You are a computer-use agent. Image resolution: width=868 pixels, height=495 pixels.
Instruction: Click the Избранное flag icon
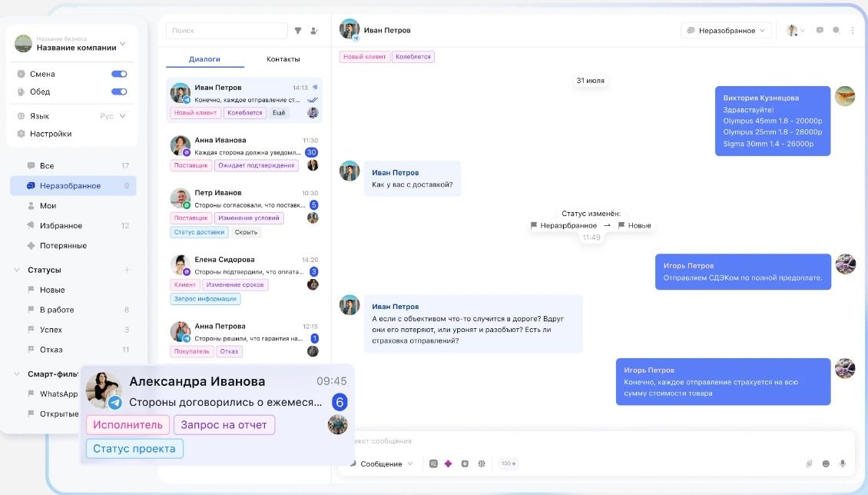click(x=31, y=225)
